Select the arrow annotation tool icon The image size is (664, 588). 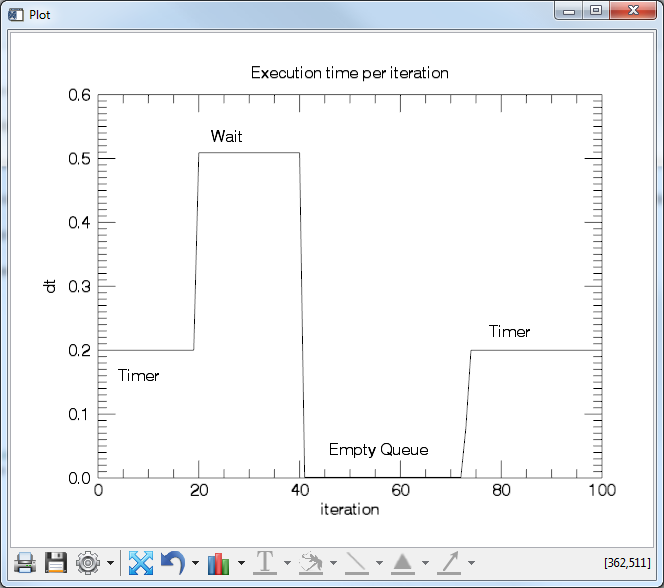(449, 563)
